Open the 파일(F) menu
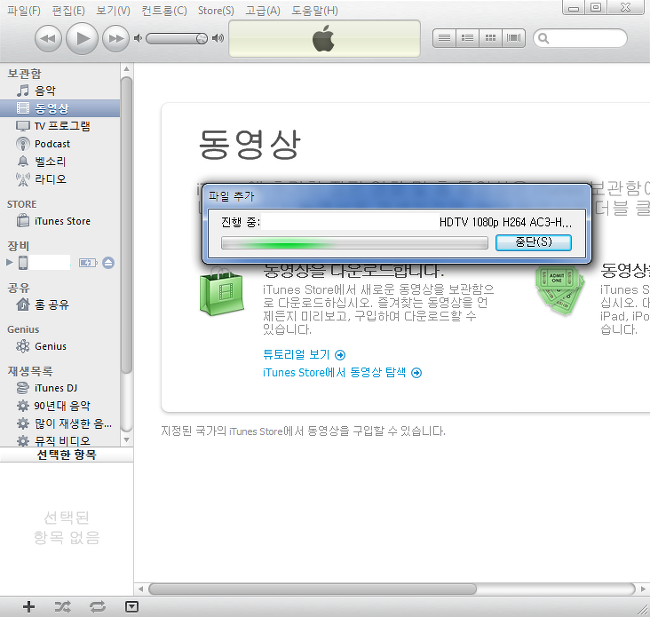Screen dimensions: 650x617 point(24,10)
